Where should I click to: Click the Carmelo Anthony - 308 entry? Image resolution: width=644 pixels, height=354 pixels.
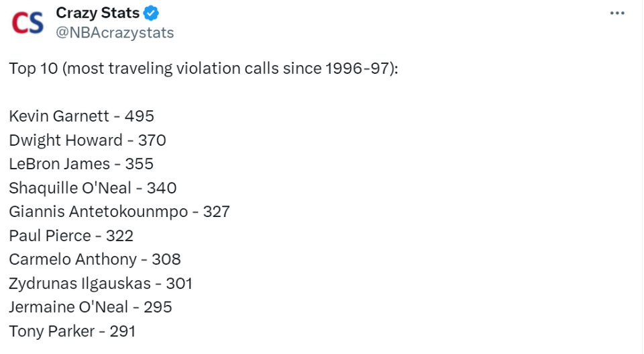95,259
